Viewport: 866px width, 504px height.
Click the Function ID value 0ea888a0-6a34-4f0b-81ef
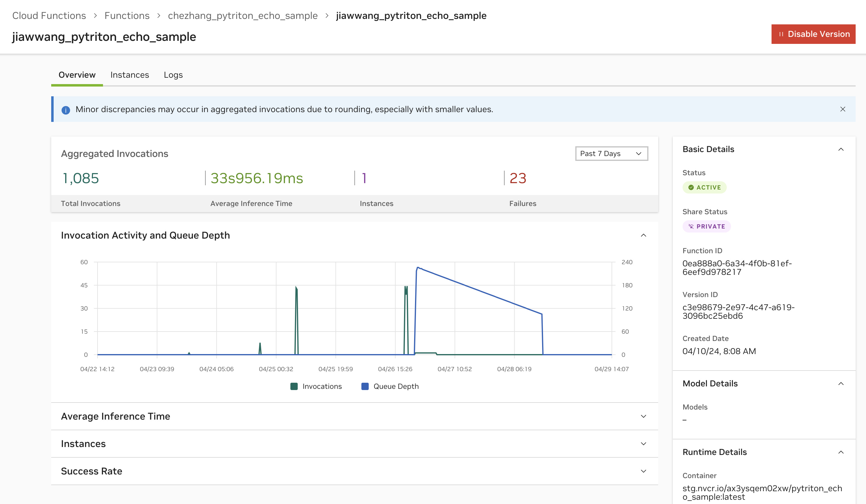click(737, 268)
